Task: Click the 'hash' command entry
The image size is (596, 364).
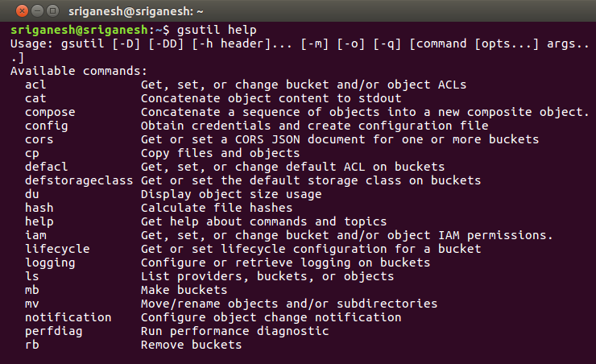Action: (39, 208)
